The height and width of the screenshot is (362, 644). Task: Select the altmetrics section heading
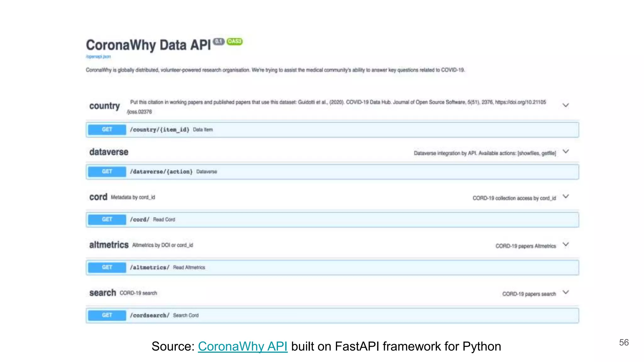109,245
